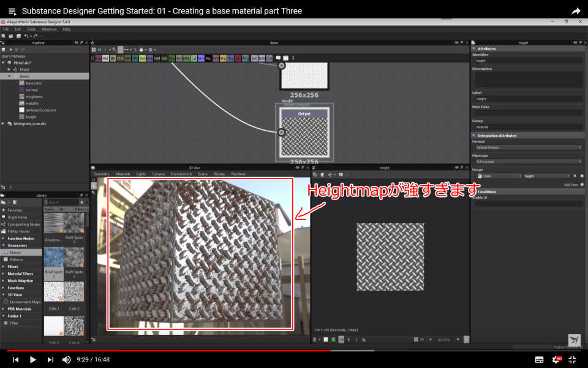Expand Function Nodes in Library
Image resolution: width=588 pixels, height=368 pixels.
pyautogui.click(x=4, y=239)
